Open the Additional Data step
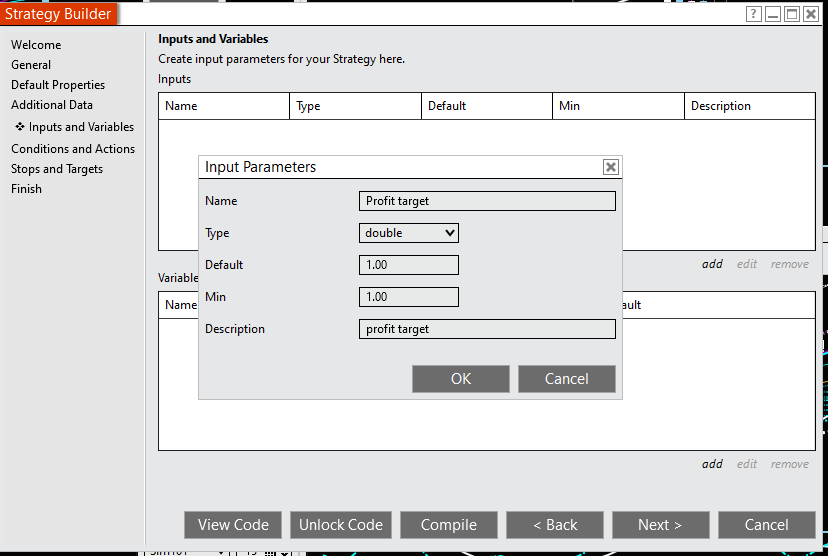This screenshot has height=556, width=828. click(x=52, y=105)
